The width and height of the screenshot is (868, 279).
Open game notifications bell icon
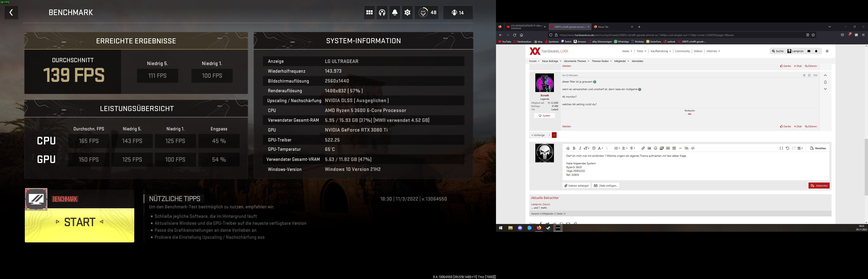(395, 12)
